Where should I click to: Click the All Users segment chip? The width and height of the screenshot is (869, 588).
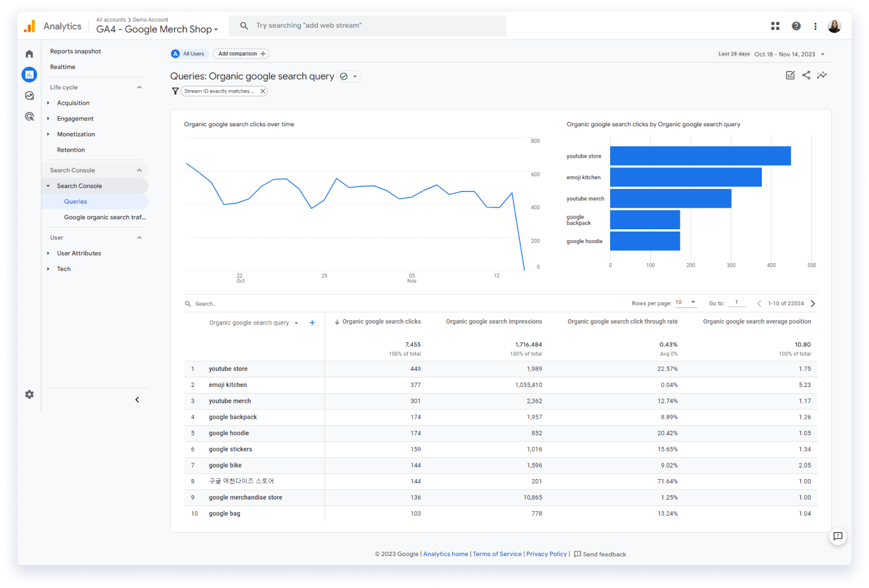click(x=190, y=54)
